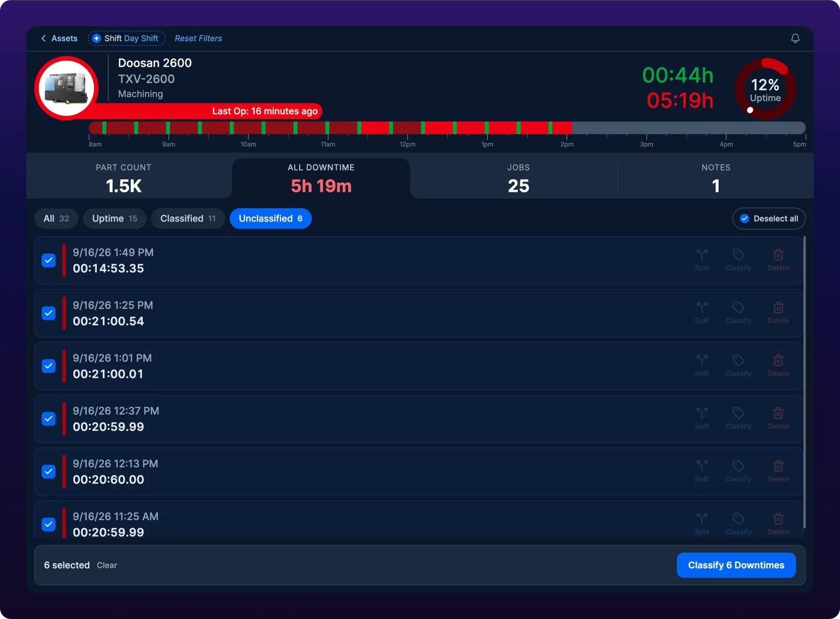Click the 00:14:53.35 duration
Screen dimensions: 840x619
tap(108, 268)
